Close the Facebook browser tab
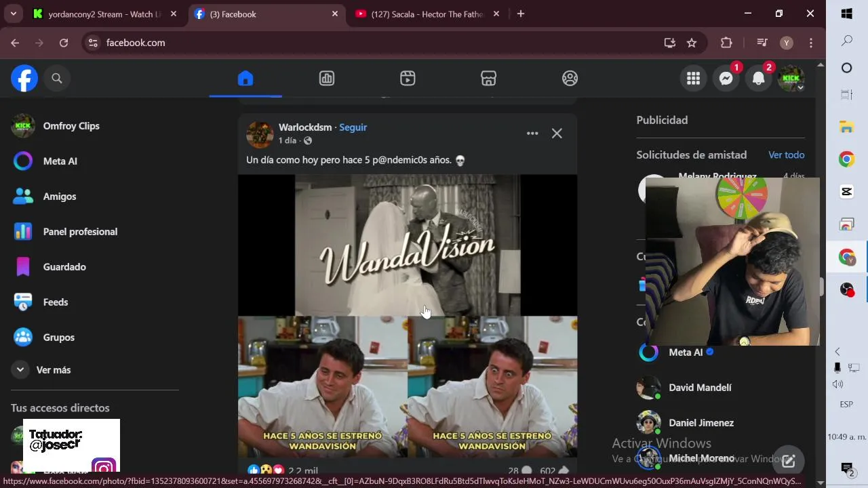This screenshot has width=868, height=488. click(334, 14)
